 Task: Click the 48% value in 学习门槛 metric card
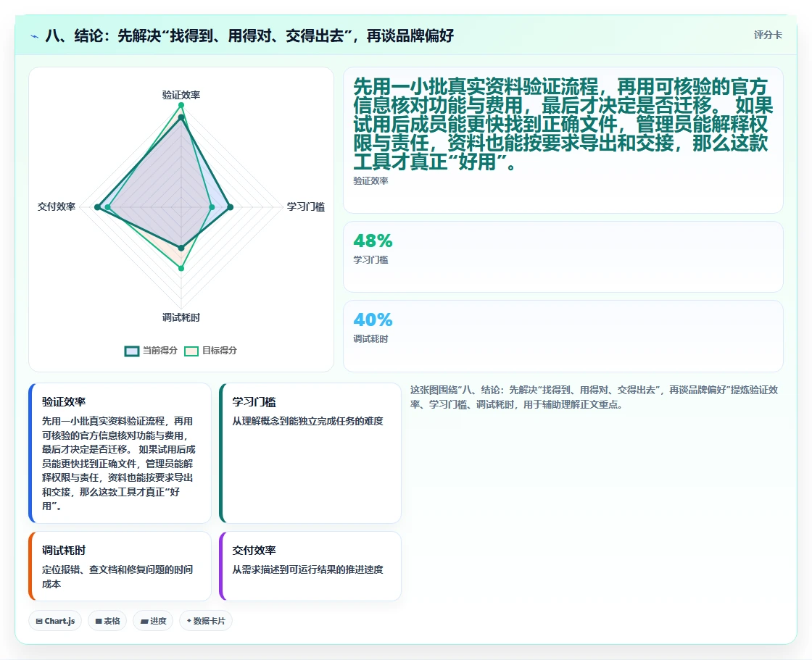point(373,241)
